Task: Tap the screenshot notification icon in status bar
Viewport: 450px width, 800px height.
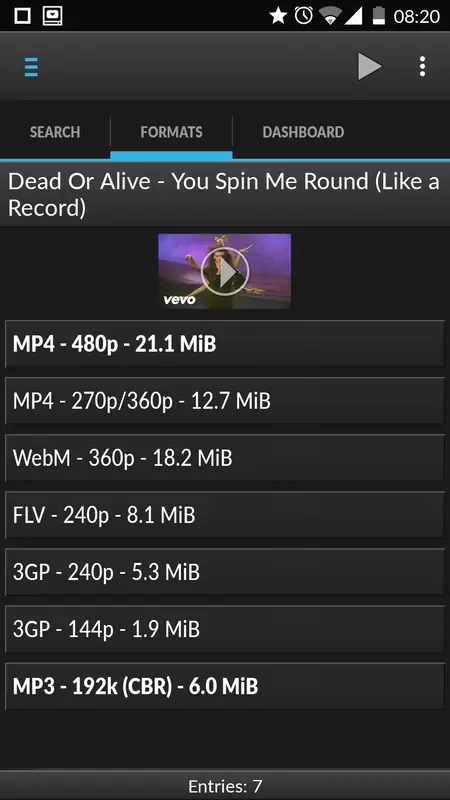Action: (52, 16)
